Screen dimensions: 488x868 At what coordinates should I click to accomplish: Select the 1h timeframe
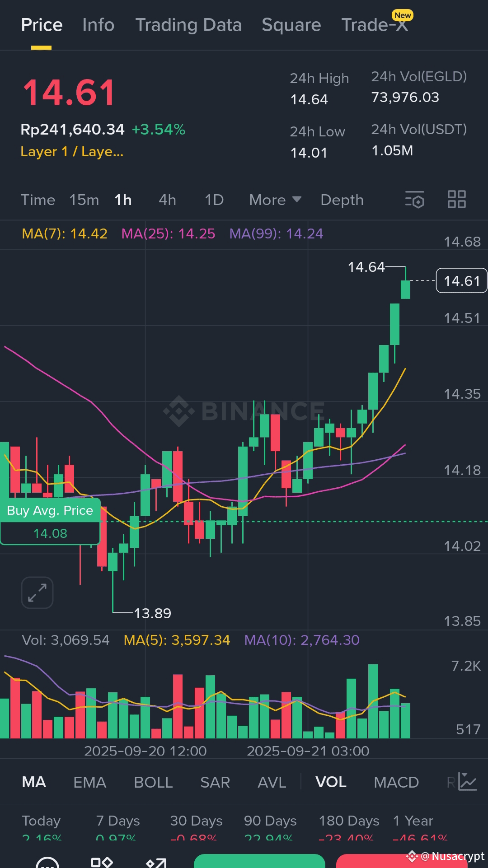[x=123, y=200]
